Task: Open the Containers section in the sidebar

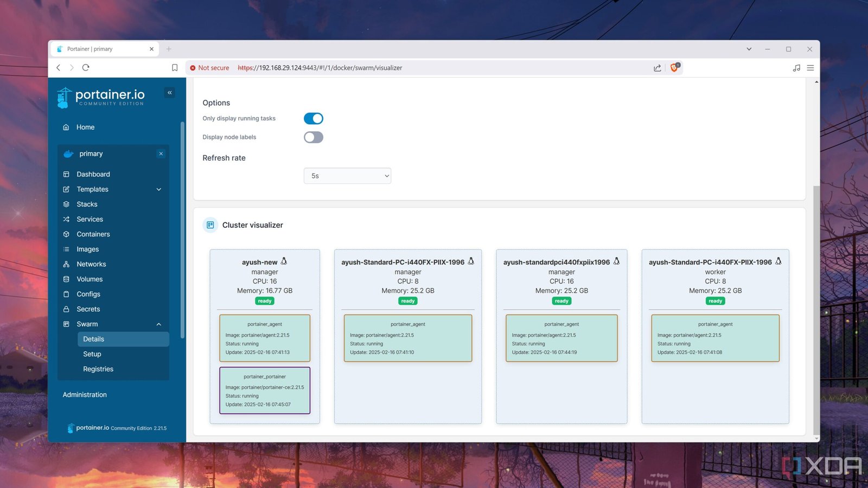Action: pyautogui.click(x=93, y=234)
